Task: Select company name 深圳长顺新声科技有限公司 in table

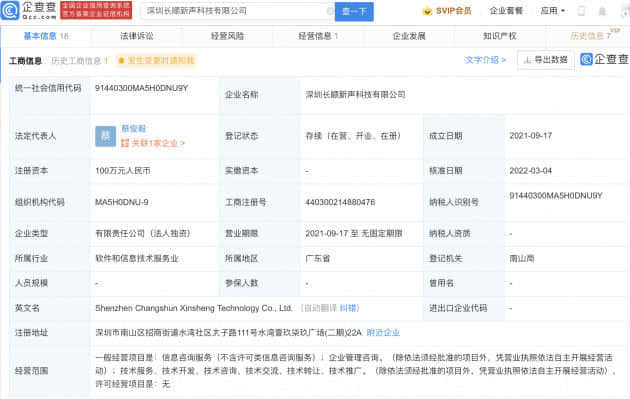Action: [355, 95]
